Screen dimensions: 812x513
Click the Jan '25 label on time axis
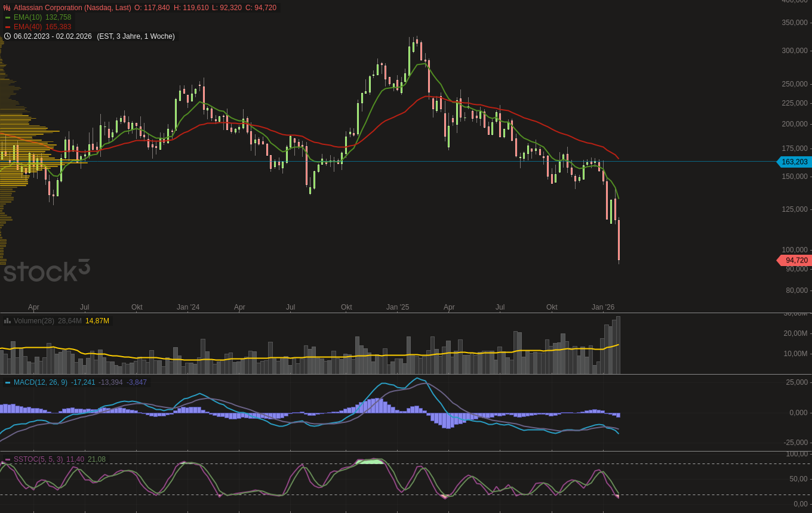pos(398,307)
